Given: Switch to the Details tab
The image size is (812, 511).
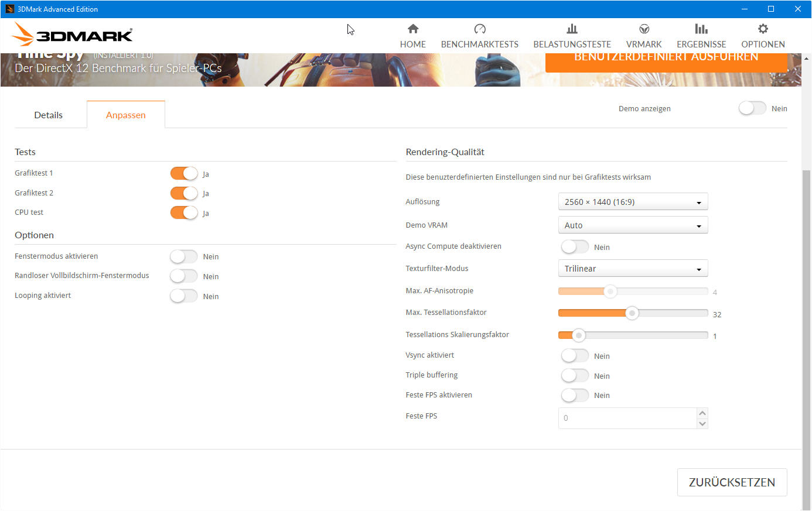Looking at the screenshot, I should [x=49, y=115].
